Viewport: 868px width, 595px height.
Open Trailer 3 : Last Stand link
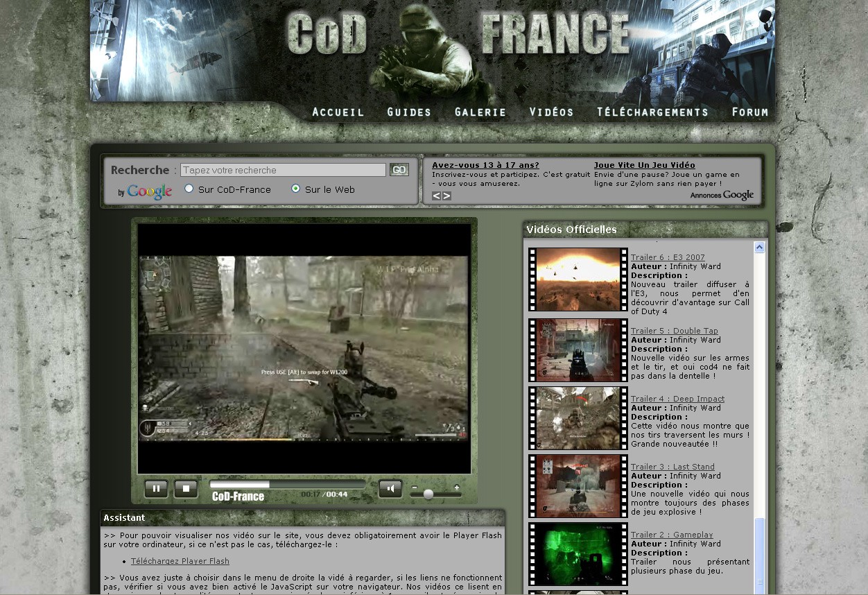click(x=672, y=467)
